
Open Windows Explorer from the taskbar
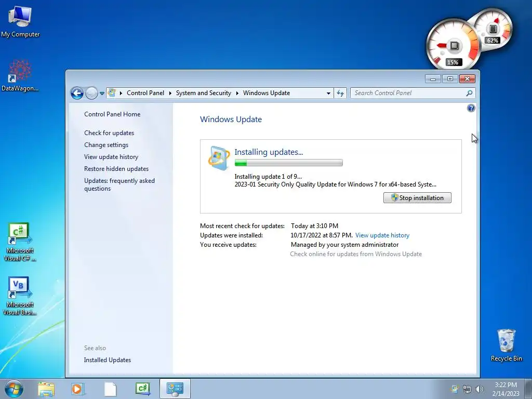tap(46, 389)
